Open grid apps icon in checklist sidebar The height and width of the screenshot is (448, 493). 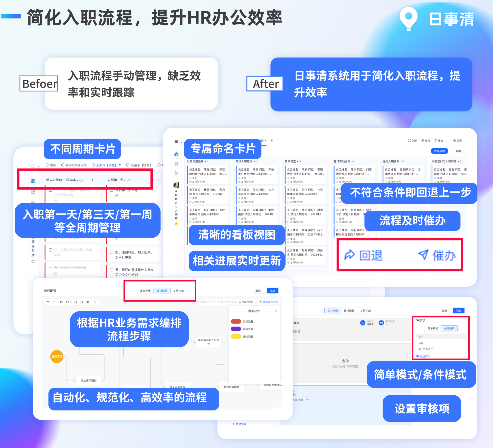pos(33,192)
